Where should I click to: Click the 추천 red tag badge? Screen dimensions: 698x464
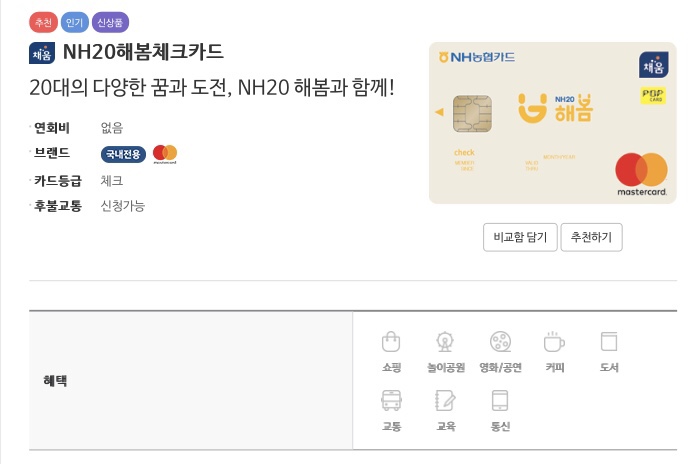tap(43, 22)
